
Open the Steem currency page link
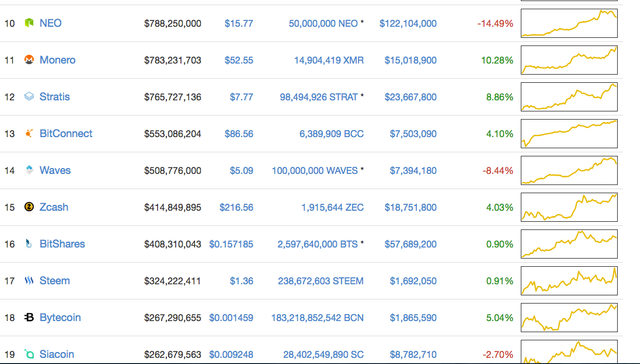click(x=55, y=280)
